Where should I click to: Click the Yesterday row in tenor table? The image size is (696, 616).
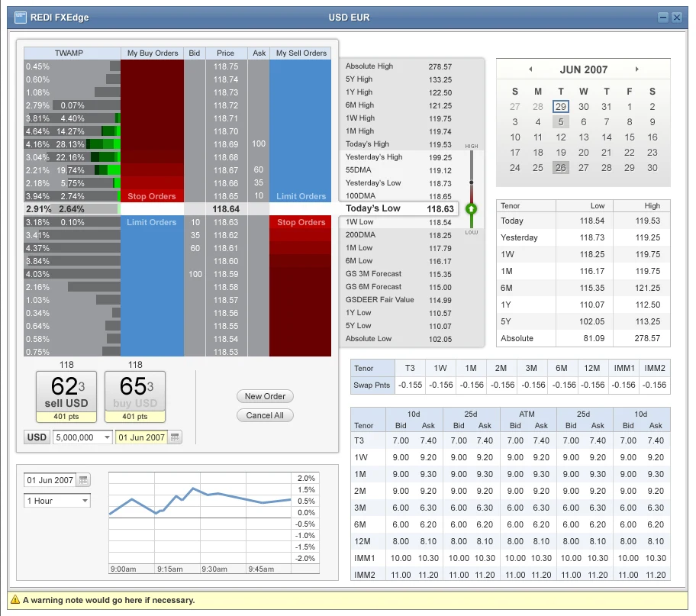(x=583, y=237)
